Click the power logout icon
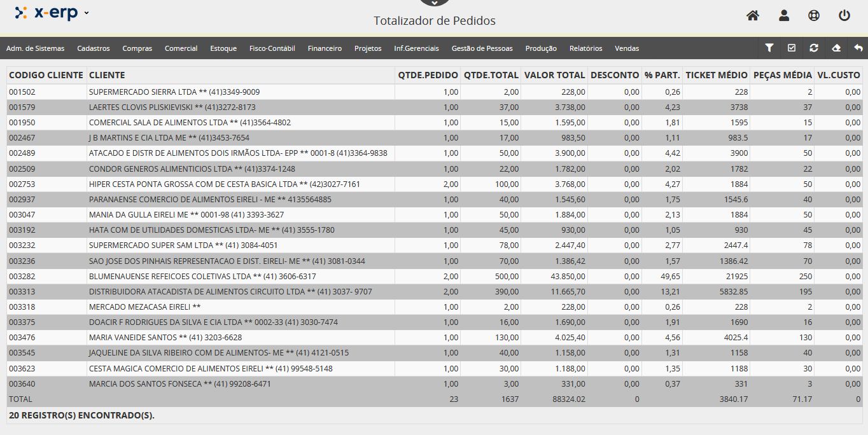The width and height of the screenshot is (868, 435). [844, 15]
